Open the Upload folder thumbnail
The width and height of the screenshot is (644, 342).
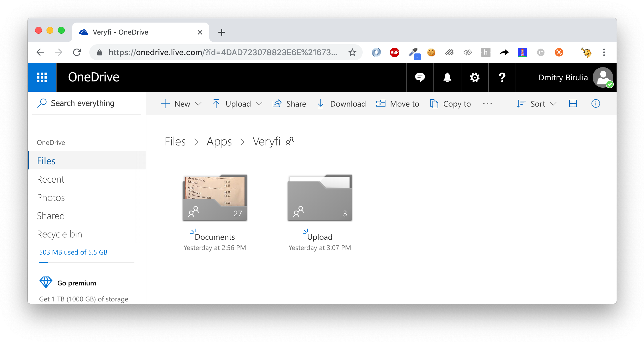pos(320,197)
